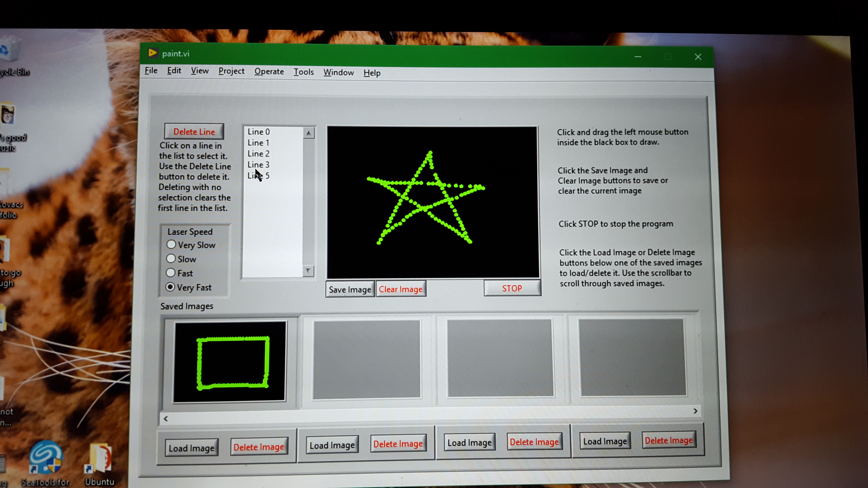
Task: Click the fourth empty saved image slot
Action: click(x=632, y=357)
